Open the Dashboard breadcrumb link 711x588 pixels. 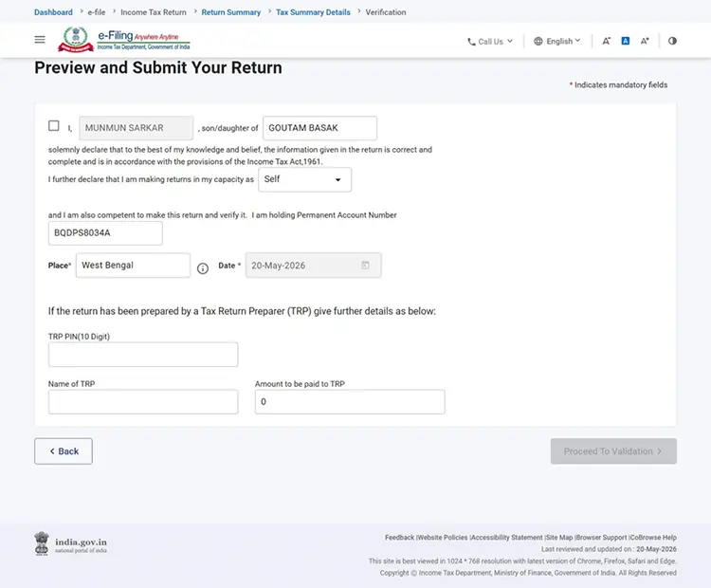(x=53, y=12)
